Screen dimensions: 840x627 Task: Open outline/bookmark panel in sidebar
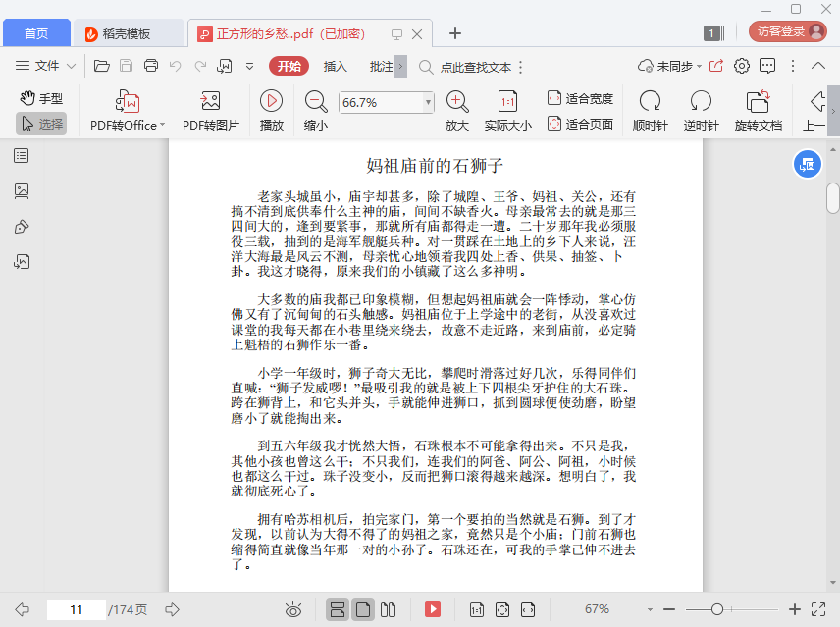click(x=22, y=156)
